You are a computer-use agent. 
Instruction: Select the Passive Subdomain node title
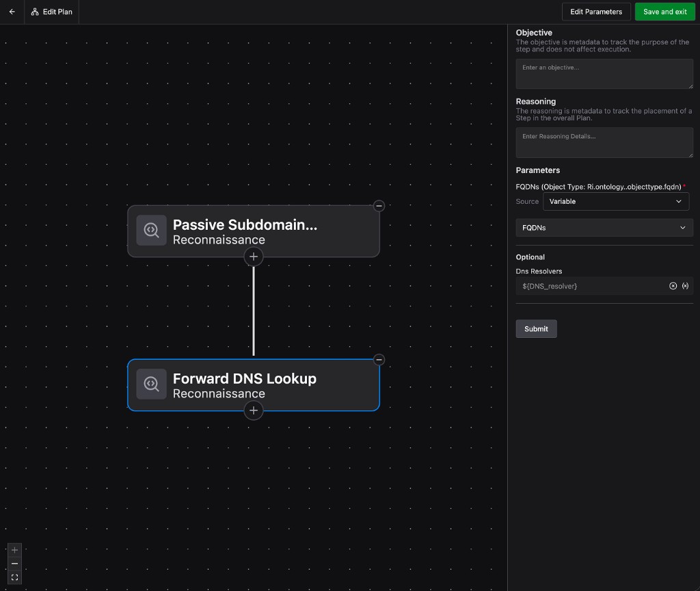coord(245,224)
